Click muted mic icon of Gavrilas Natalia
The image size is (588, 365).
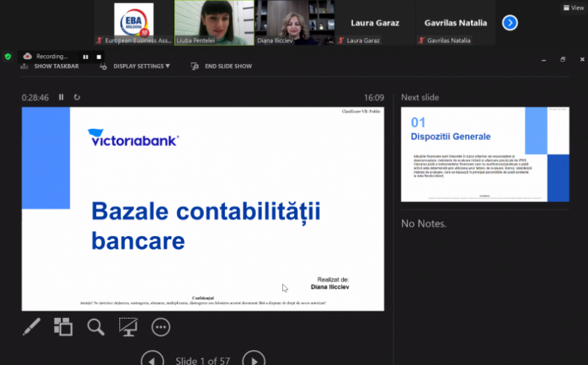point(421,40)
